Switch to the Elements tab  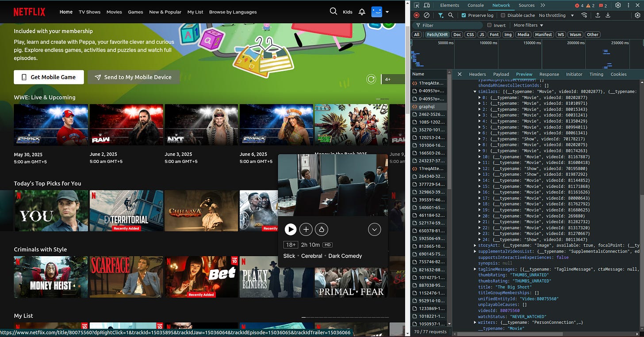coord(449,5)
